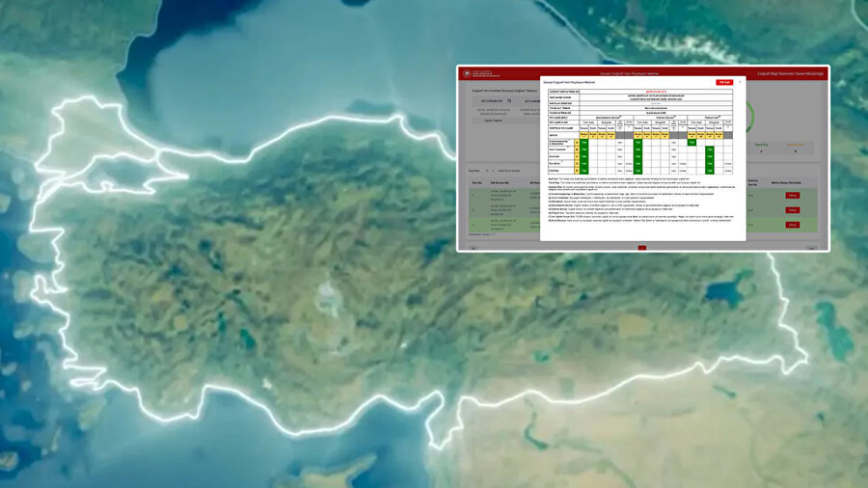The image size is (868, 488).
Task: Click the second red Detay button
Action: tap(792, 210)
